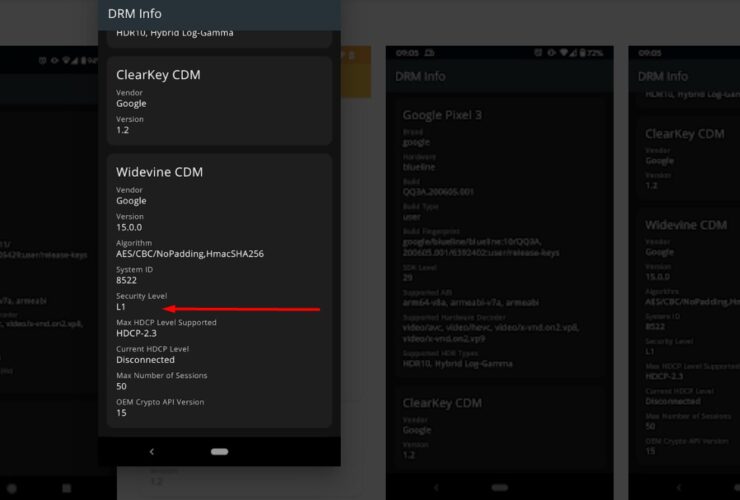Tap the back arrow in the rightmost dimmed screenshot
740x500 pixels.
[x=679, y=487]
